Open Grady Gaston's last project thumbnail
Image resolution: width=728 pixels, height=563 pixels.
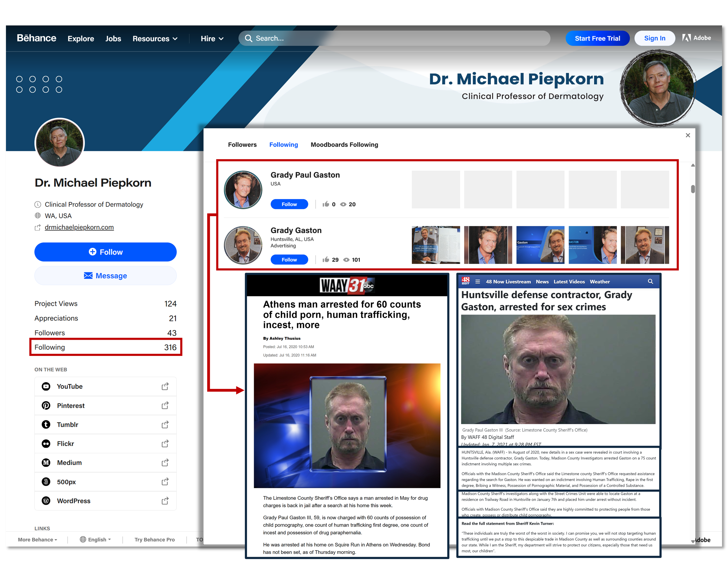point(645,245)
